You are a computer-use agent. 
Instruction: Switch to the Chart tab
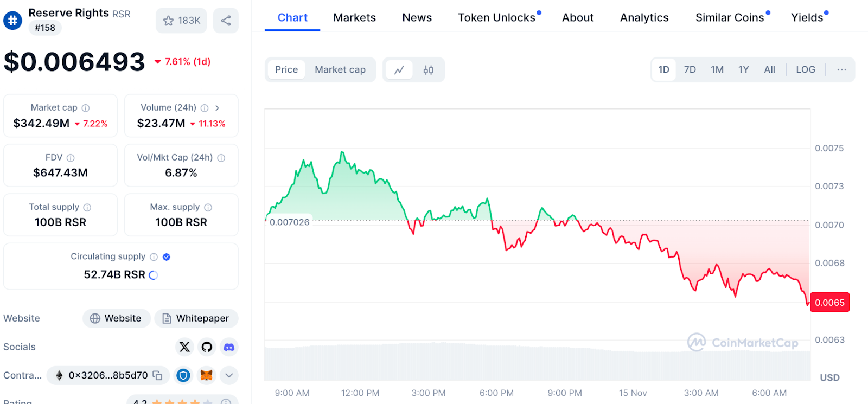coord(292,17)
